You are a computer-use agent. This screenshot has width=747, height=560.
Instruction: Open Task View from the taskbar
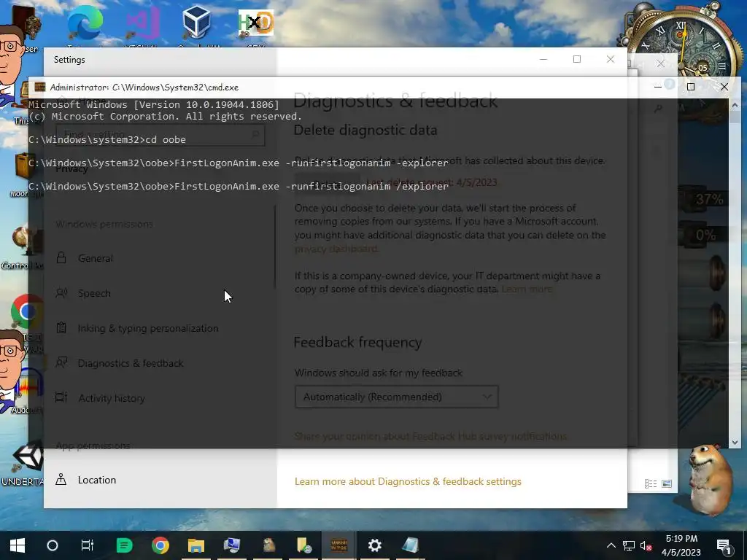coord(88,545)
